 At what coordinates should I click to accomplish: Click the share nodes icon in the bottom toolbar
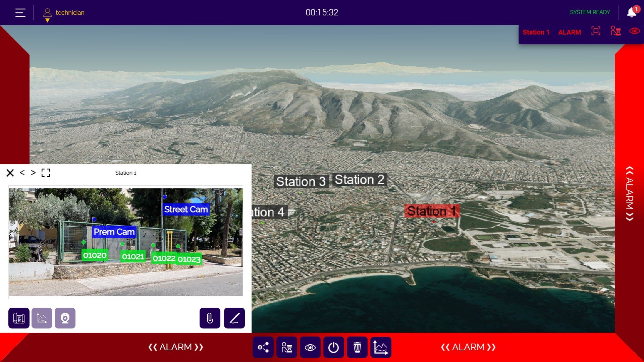263,347
